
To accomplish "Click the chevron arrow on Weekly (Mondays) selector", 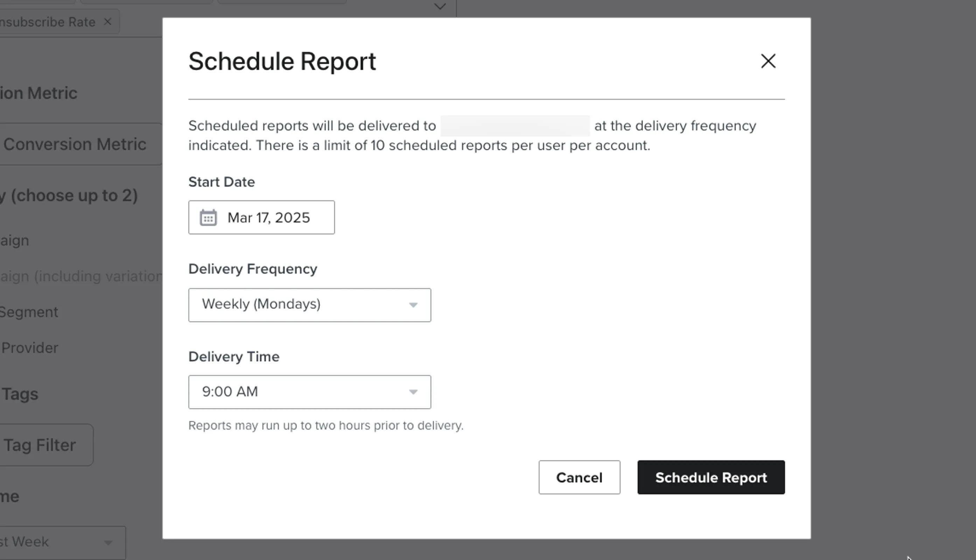I will (x=413, y=305).
